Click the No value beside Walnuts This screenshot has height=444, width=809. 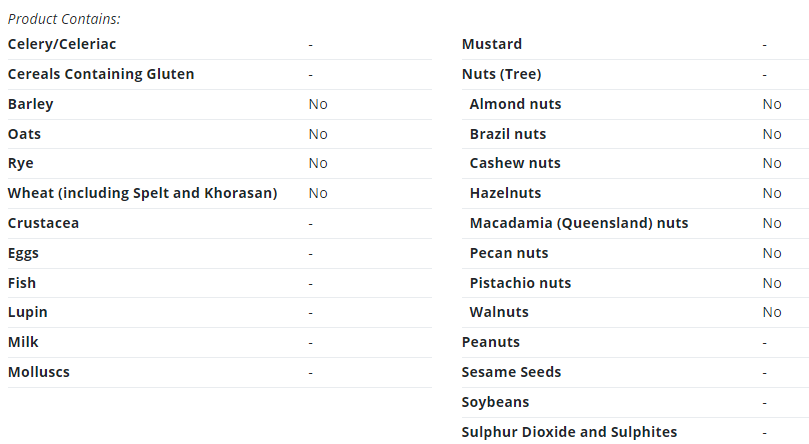(x=772, y=313)
